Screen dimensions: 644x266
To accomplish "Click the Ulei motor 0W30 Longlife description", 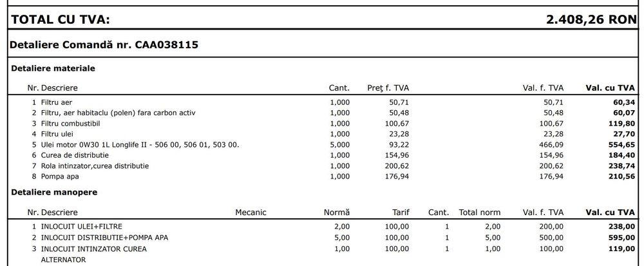I will 140,145.
